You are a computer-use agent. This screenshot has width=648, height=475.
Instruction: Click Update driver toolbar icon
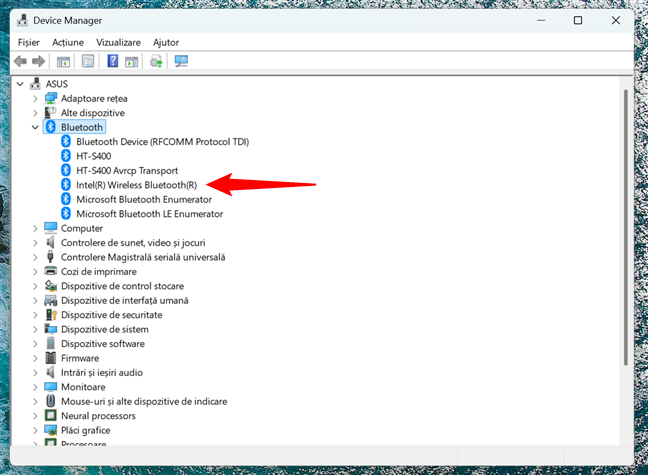pyautogui.click(x=156, y=62)
